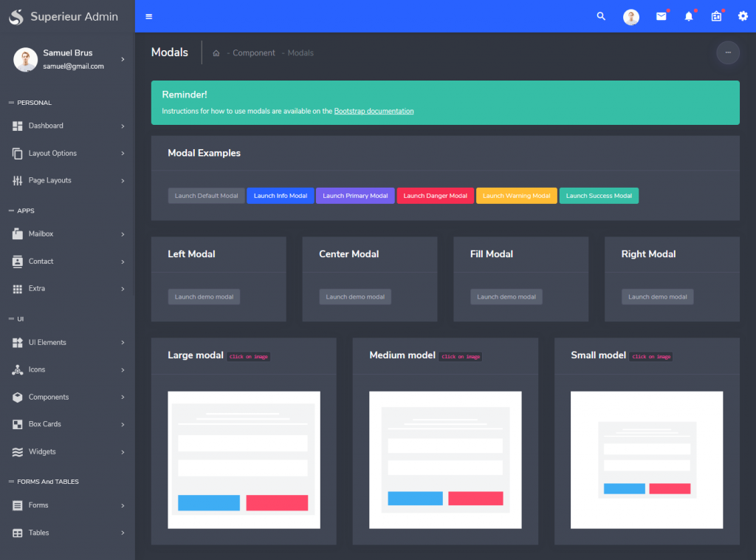This screenshot has height=560, width=756.
Task: Open the Box Cards menu item
Action: [x=67, y=425]
